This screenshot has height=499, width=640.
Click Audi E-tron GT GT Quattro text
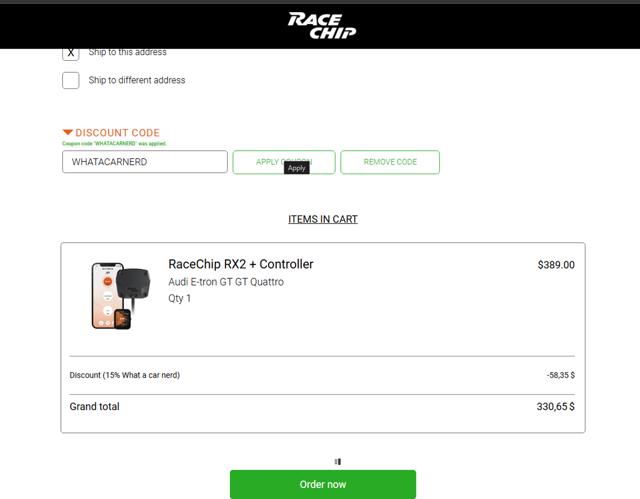click(x=226, y=282)
